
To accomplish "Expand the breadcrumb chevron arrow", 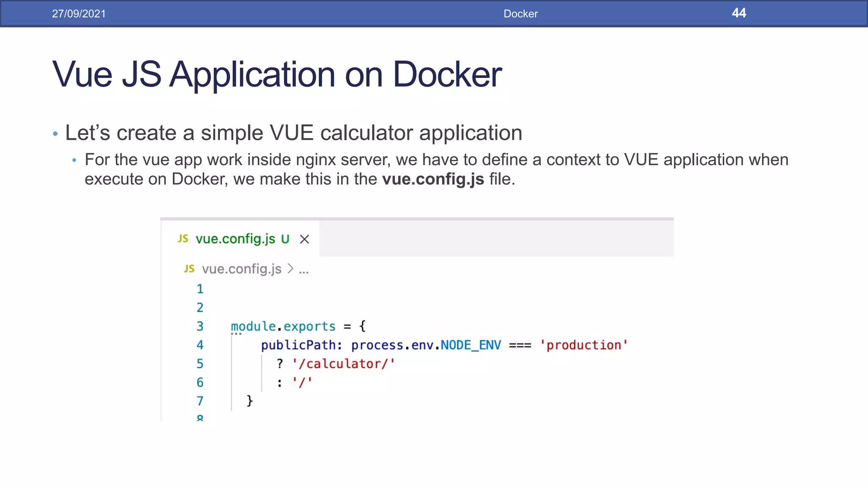I will tap(290, 269).
